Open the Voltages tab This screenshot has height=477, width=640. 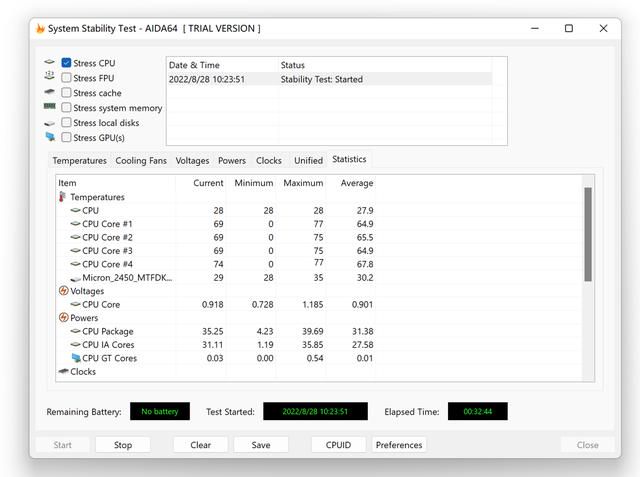pos(192,161)
